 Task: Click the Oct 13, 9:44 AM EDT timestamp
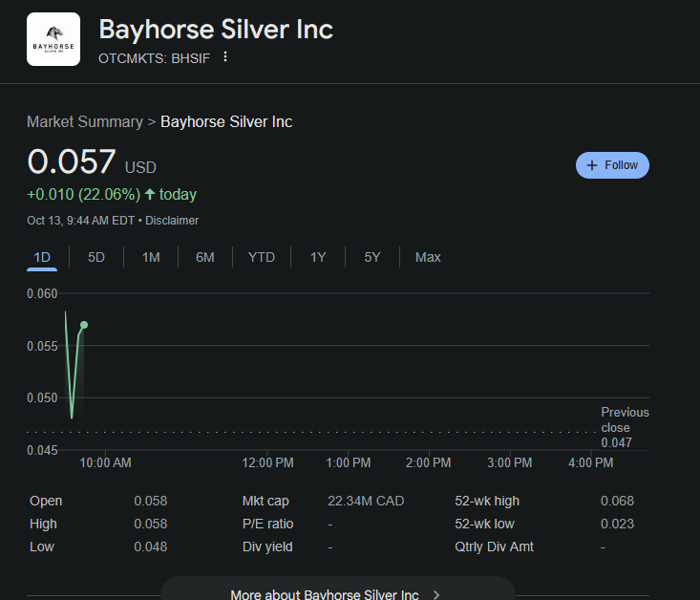pyautogui.click(x=81, y=221)
